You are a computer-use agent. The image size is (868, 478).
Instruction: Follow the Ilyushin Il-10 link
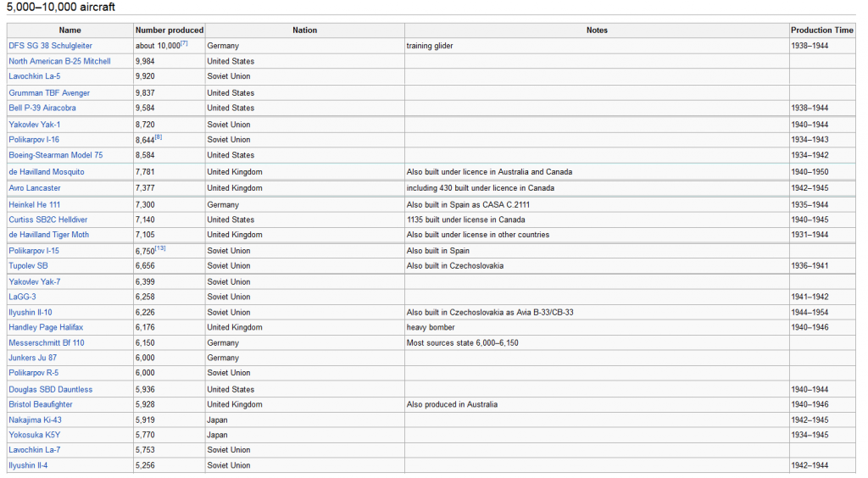coord(31,313)
